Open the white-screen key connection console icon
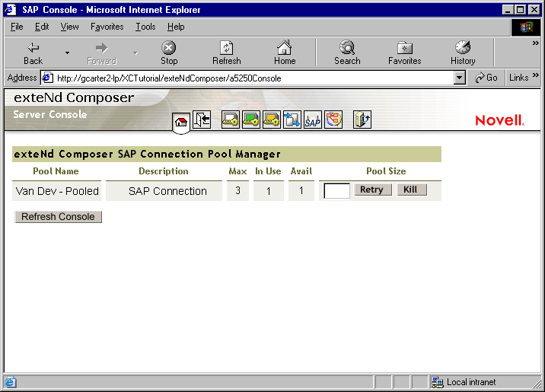The width and height of the screenshot is (545, 392). coord(230,120)
